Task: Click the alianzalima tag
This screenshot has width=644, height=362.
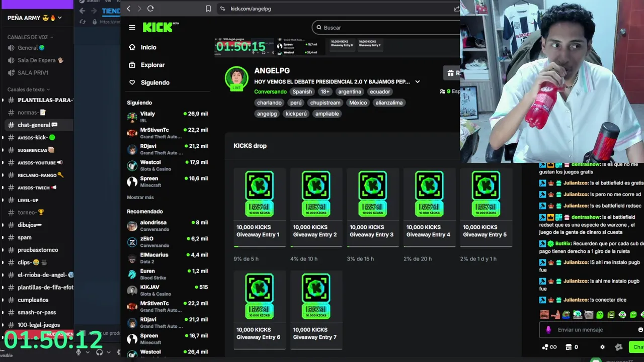Action: click(x=389, y=103)
